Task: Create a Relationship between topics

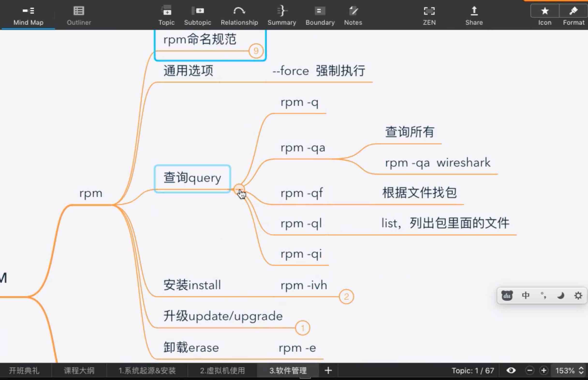Action: click(x=239, y=15)
